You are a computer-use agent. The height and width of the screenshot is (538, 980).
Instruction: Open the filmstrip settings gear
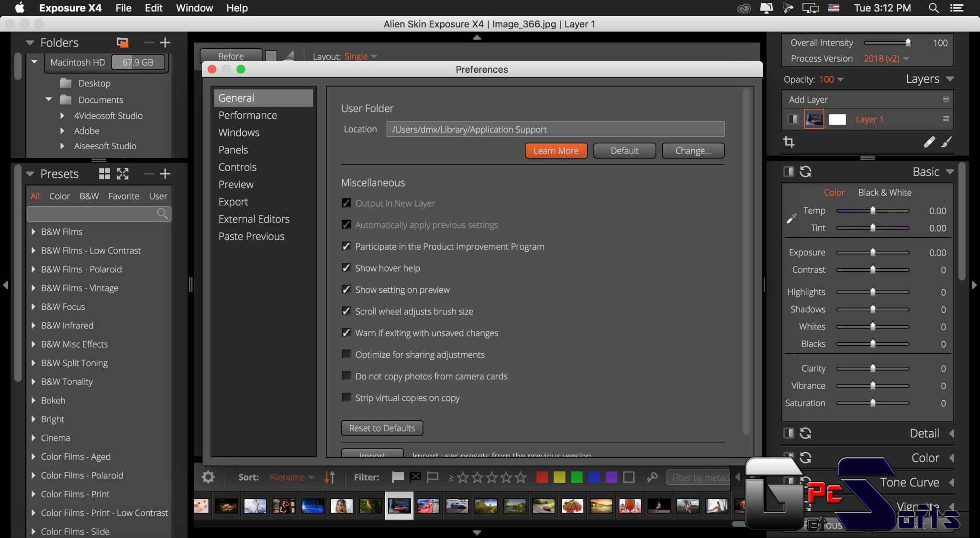pyautogui.click(x=208, y=477)
